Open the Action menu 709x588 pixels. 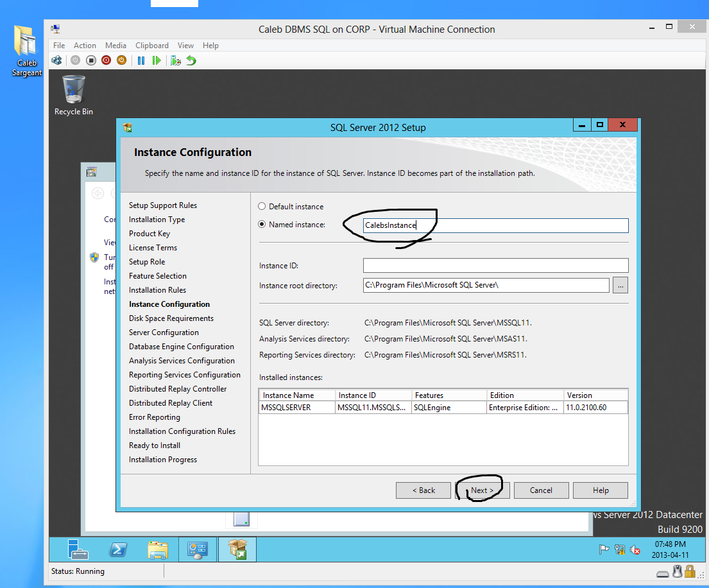[x=85, y=45]
